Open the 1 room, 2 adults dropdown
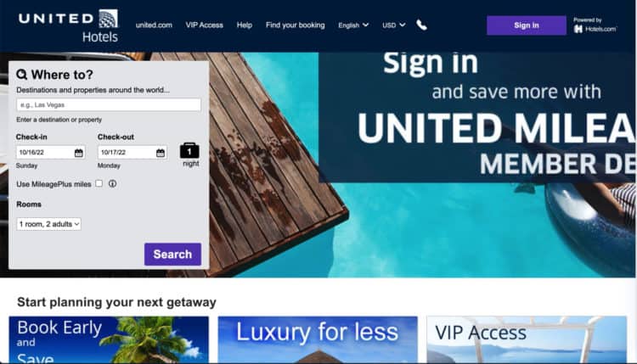 point(48,224)
